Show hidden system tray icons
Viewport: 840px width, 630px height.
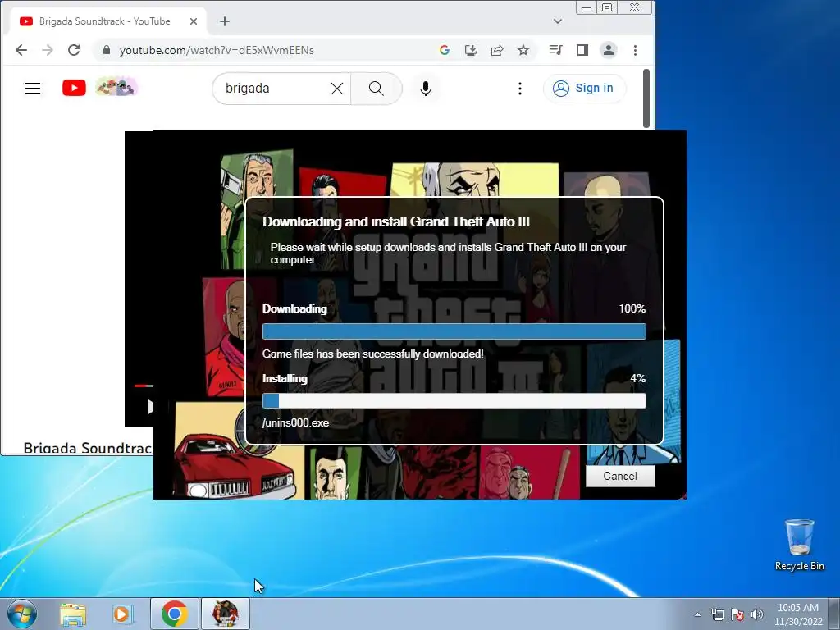pyautogui.click(x=697, y=614)
